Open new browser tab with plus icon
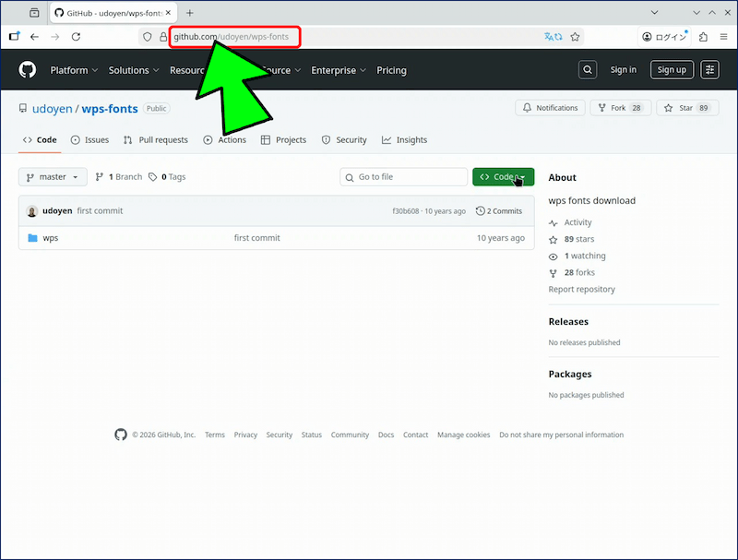 click(x=190, y=13)
